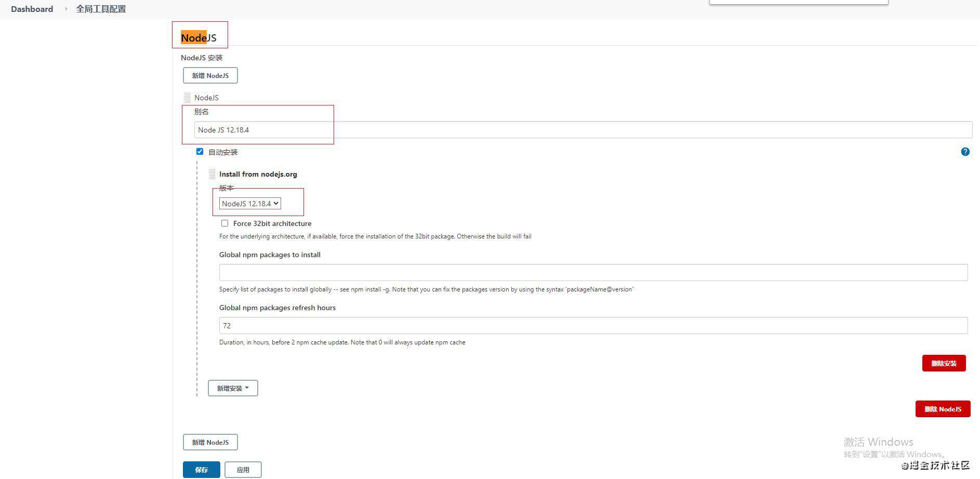Click the 'Global npm packages refresh hours' label
Screen dimensions: 980x479
pyautogui.click(x=277, y=308)
